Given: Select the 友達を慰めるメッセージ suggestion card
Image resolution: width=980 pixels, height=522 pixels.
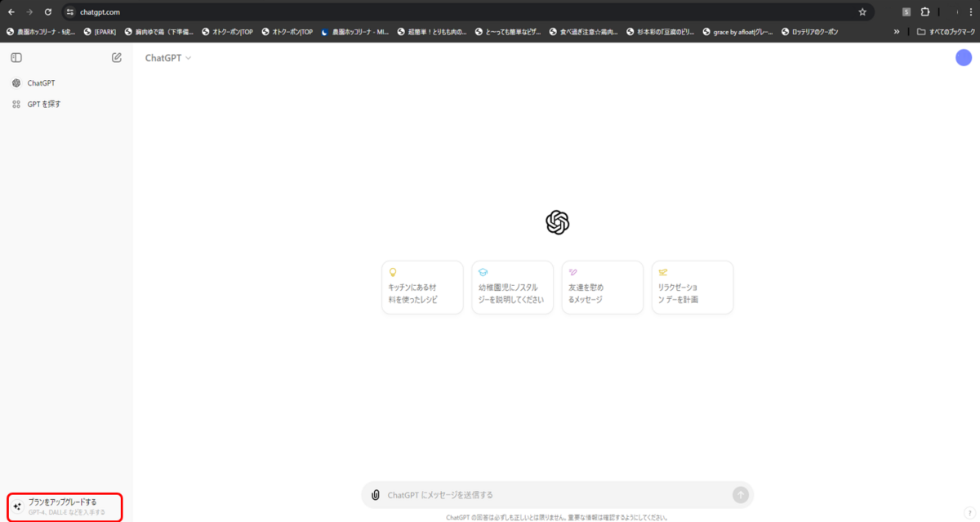Looking at the screenshot, I should click(x=603, y=288).
